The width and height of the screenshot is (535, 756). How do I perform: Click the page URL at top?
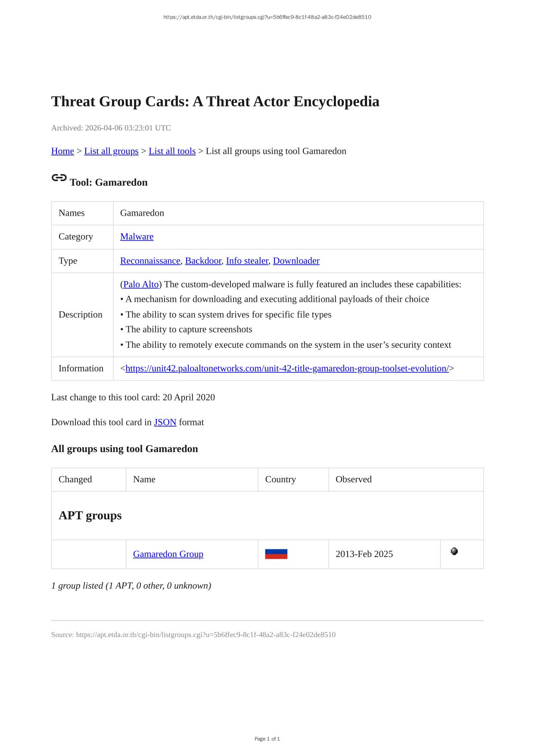(267, 17)
